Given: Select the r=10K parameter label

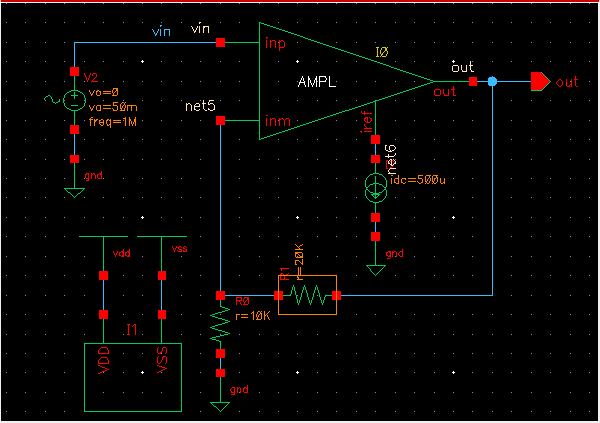Looking at the screenshot, I should pos(252,314).
